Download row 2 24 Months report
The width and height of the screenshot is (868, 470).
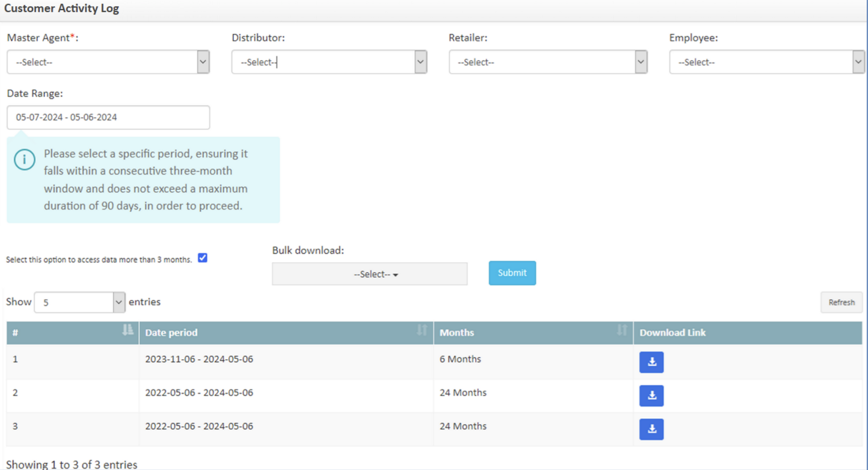(651, 396)
